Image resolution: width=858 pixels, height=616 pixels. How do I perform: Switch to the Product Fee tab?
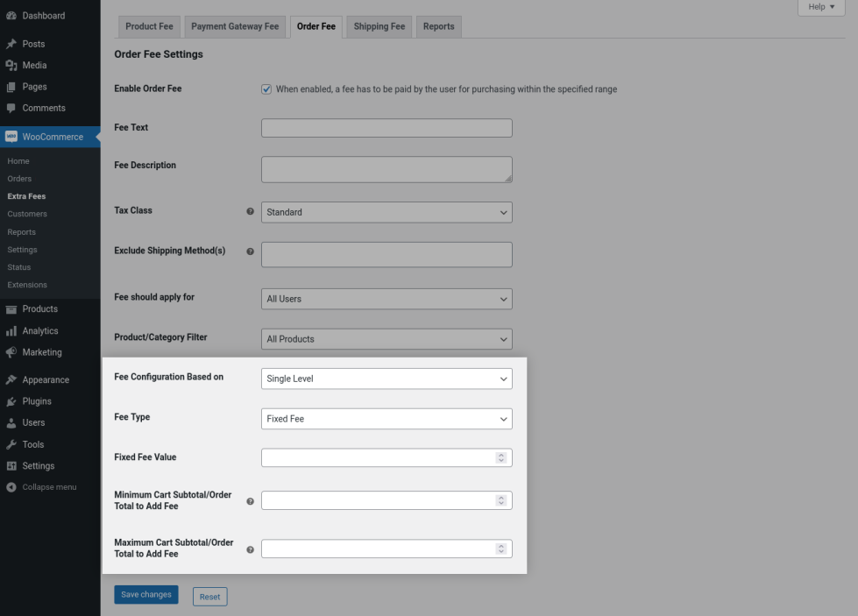pos(149,26)
